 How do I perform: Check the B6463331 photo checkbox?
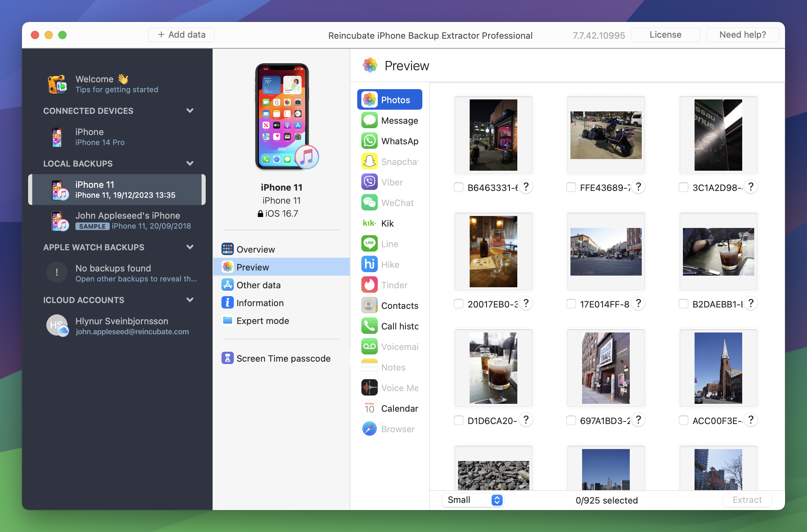coord(459,187)
